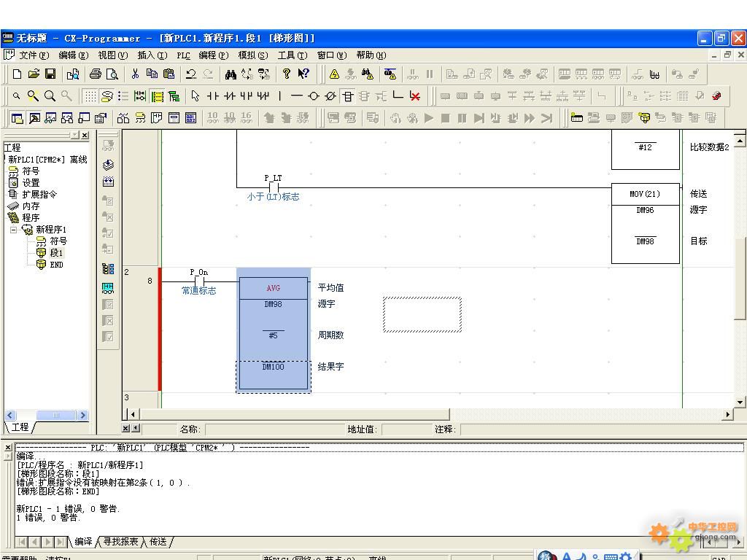Click the Open file icon

tap(34, 74)
